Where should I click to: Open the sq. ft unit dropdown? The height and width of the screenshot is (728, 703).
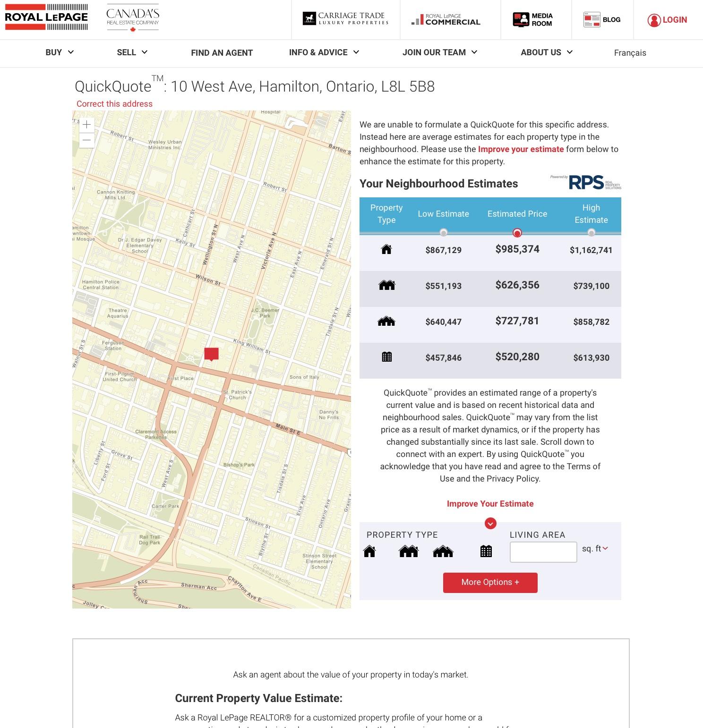[595, 549]
